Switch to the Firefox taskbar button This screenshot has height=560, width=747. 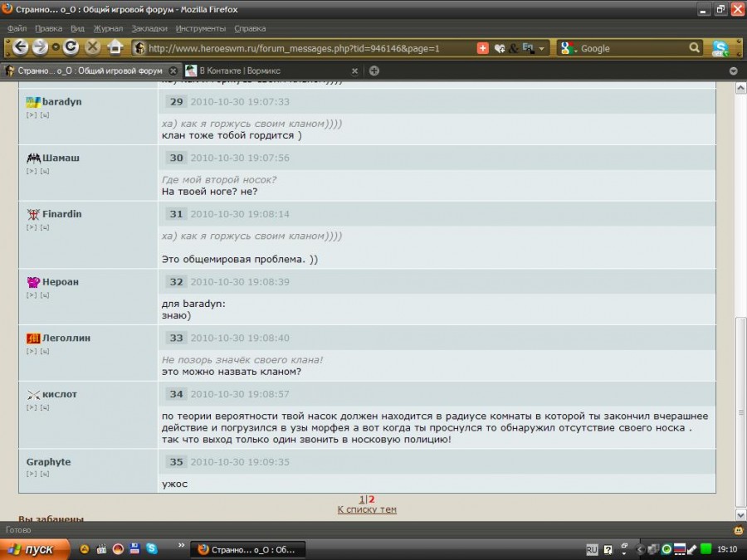[247, 549]
